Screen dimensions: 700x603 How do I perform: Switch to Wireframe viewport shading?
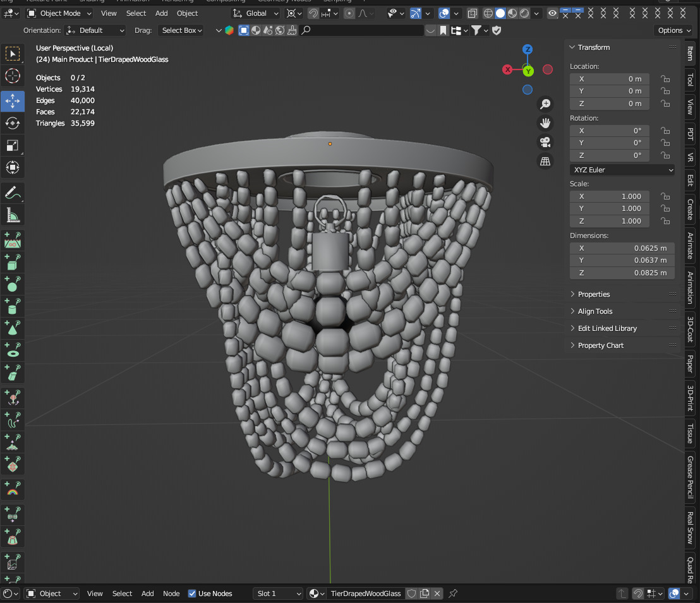tap(488, 13)
